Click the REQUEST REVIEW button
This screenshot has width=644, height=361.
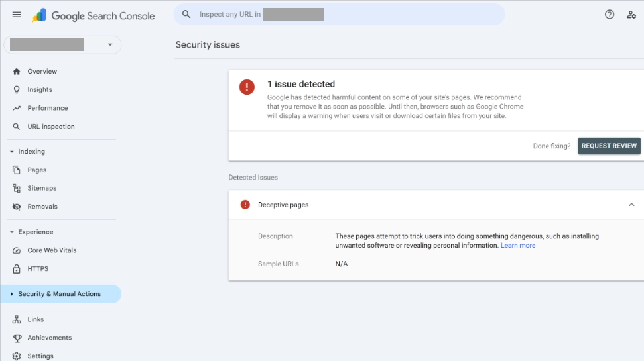point(609,146)
